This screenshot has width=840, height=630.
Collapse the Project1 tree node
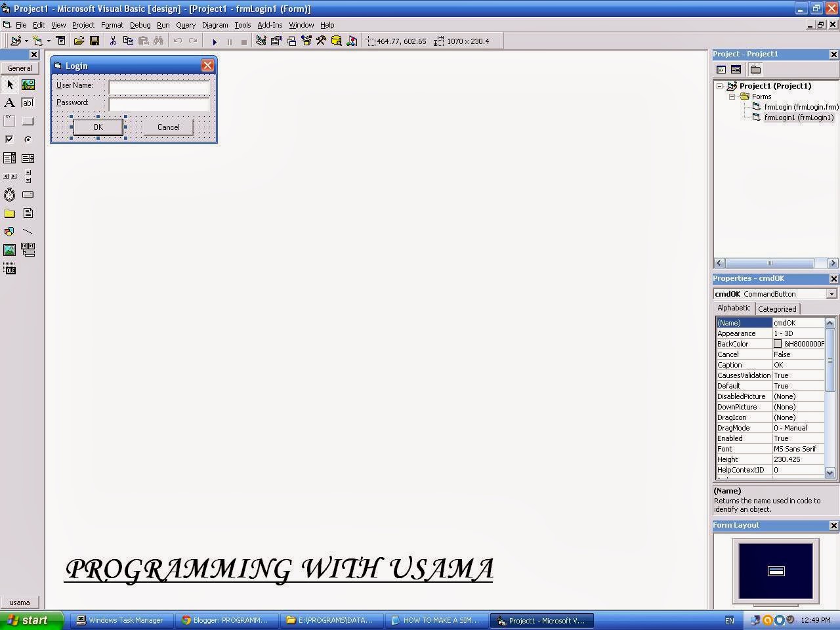[x=719, y=86]
